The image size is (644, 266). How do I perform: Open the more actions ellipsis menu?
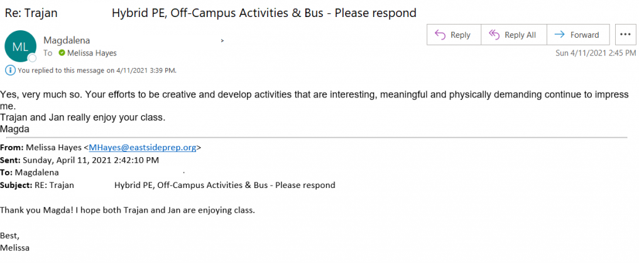coord(625,35)
